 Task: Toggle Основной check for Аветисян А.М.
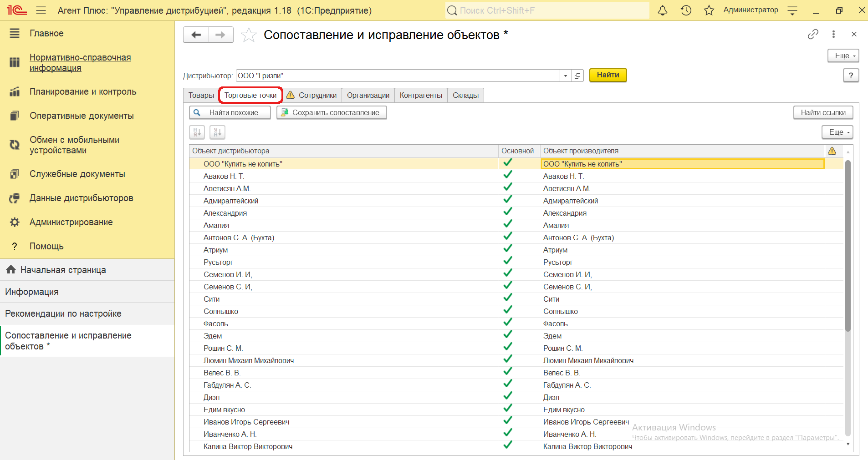tap(508, 187)
